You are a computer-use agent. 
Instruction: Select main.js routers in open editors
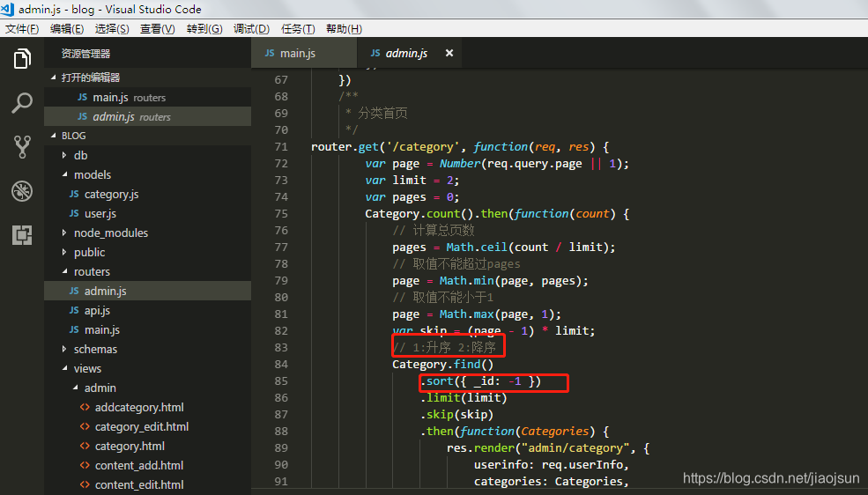(148, 98)
